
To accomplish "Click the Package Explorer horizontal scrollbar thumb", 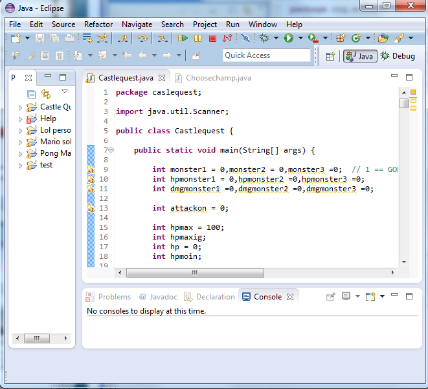I will click(37, 338).
